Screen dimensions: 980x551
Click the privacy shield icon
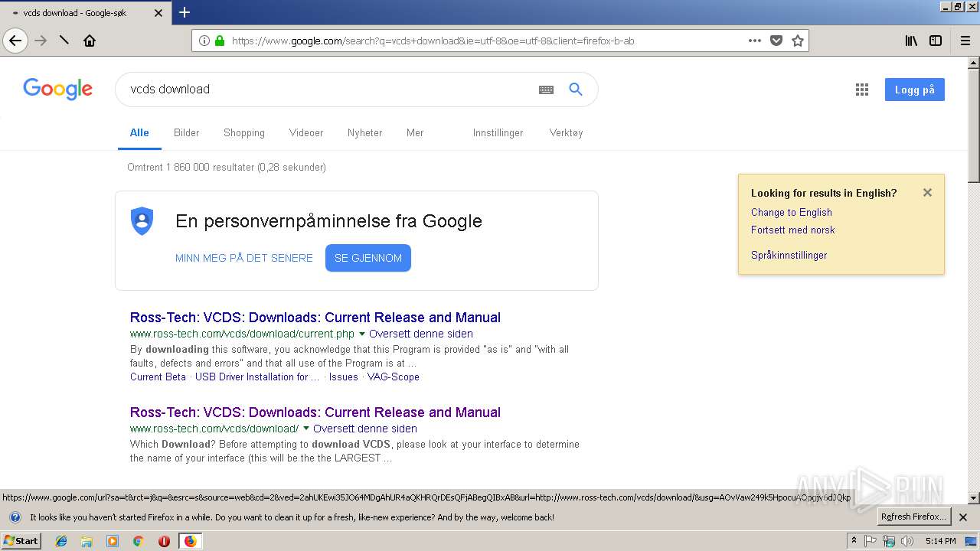[142, 220]
